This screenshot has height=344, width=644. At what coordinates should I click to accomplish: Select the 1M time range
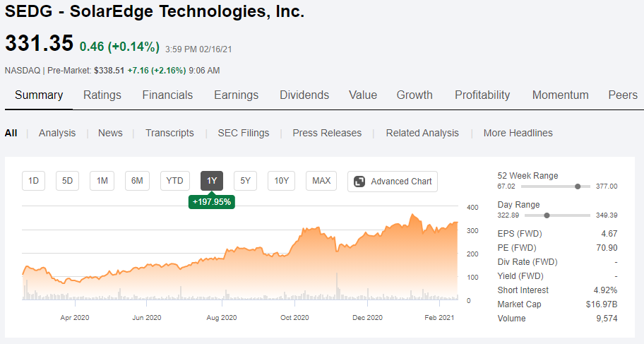[102, 181]
